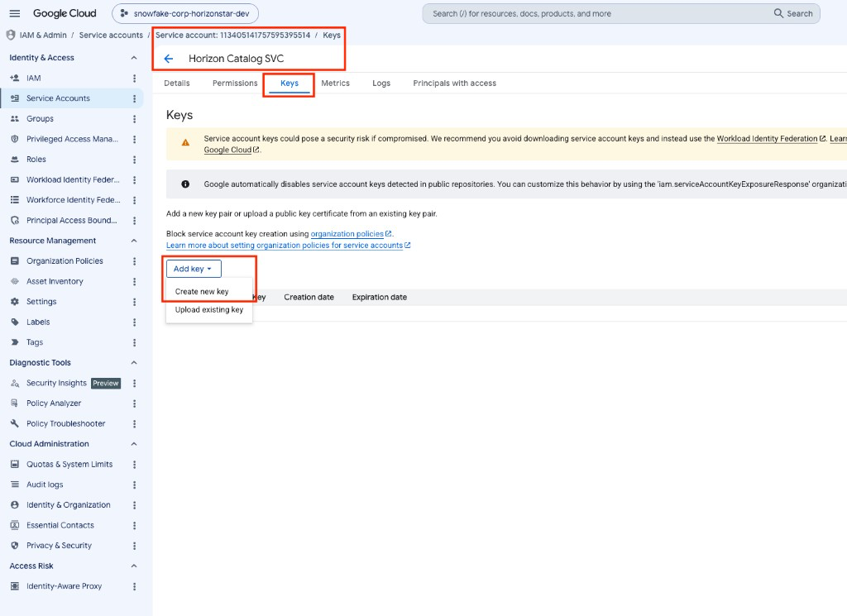This screenshot has height=616, width=847.
Task: Click the IAM & Admin breadcrumb
Action: 43,35
